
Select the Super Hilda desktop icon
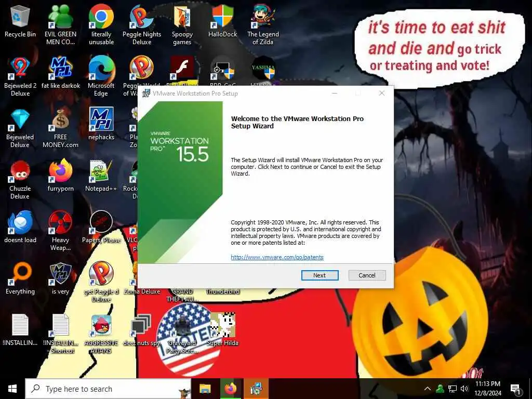(222, 329)
